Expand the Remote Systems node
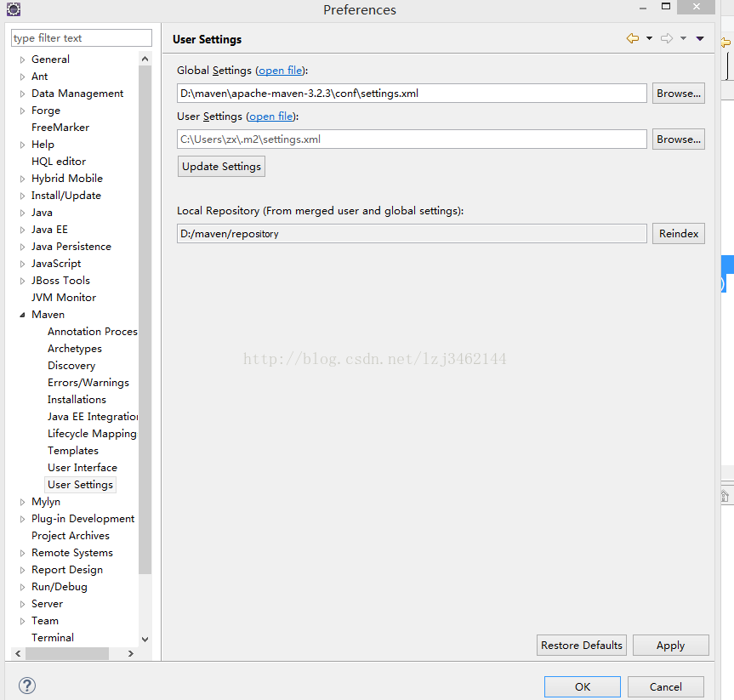The width and height of the screenshot is (734, 700). click(22, 553)
